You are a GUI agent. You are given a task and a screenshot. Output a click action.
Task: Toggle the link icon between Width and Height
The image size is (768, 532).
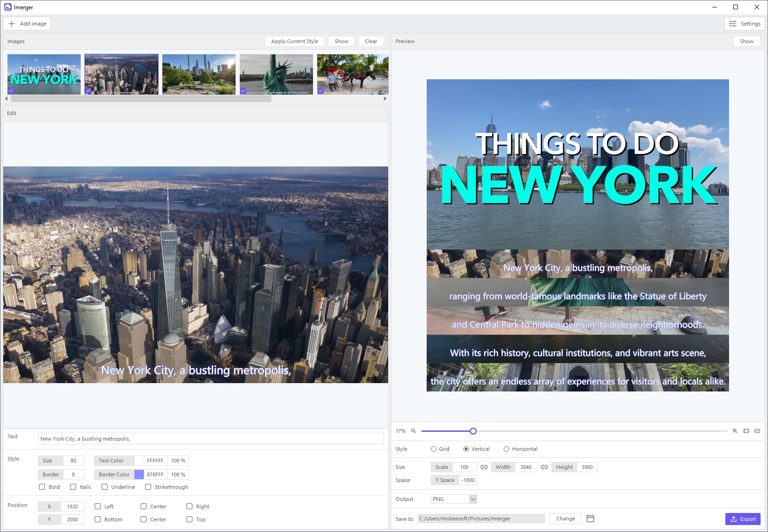pos(544,467)
